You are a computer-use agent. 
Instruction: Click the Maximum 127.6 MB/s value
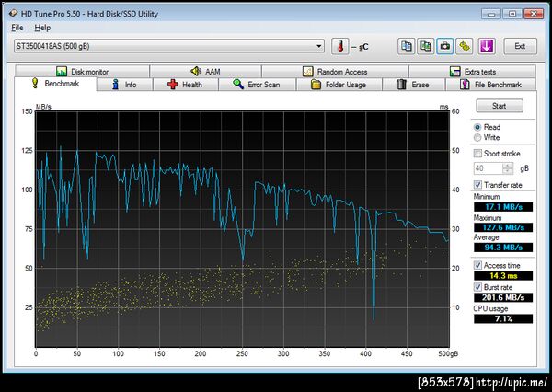[x=503, y=227]
